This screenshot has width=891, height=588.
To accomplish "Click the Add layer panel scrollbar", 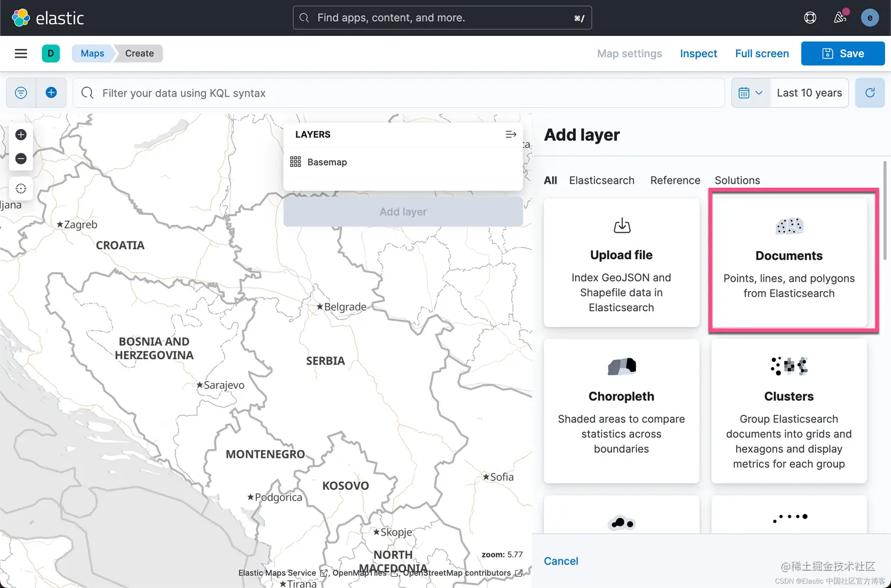I will point(885,210).
